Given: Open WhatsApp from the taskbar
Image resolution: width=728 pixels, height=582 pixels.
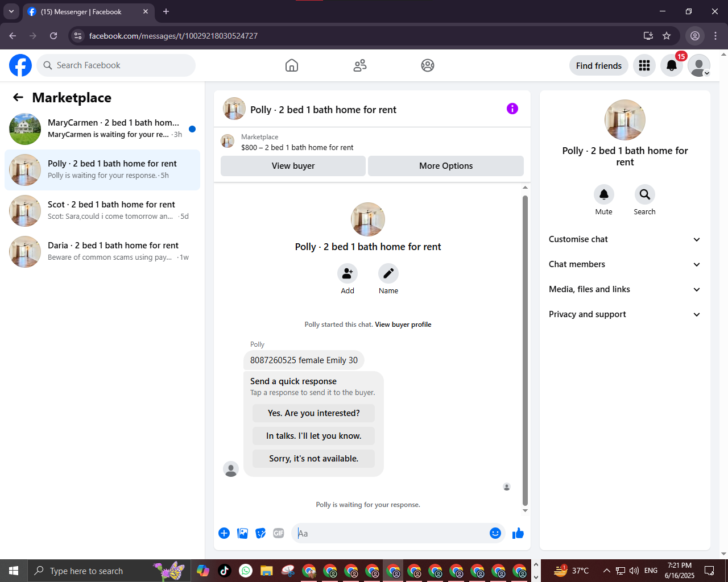Looking at the screenshot, I should (246, 571).
